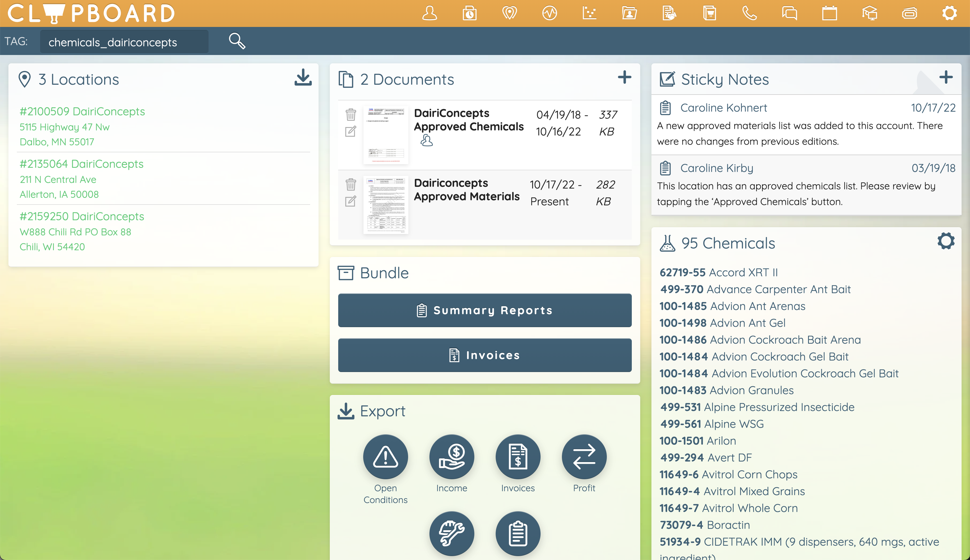This screenshot has width=970, height=560.
Task: Open Approved Chemicals document thumbnail
Action: tap(386, 135)
